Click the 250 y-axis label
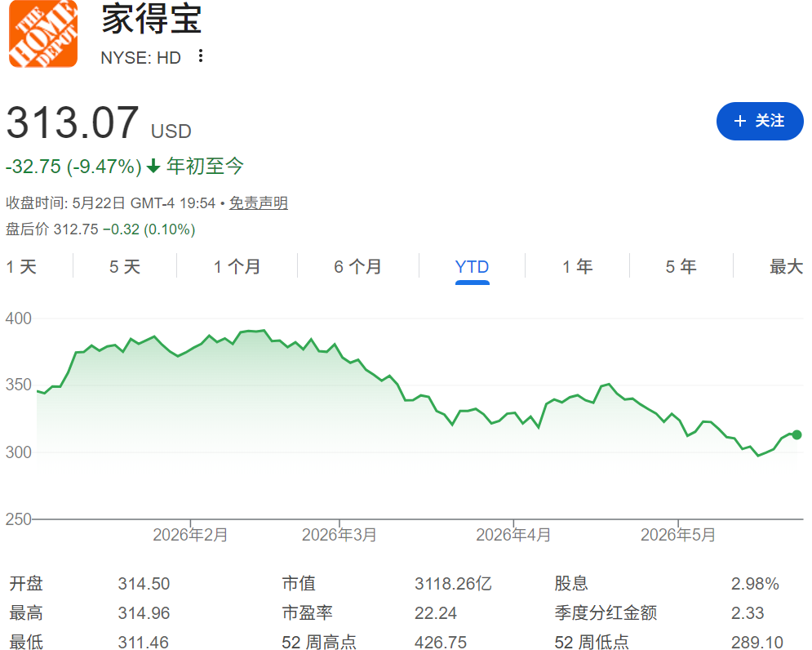 (18, 519)
